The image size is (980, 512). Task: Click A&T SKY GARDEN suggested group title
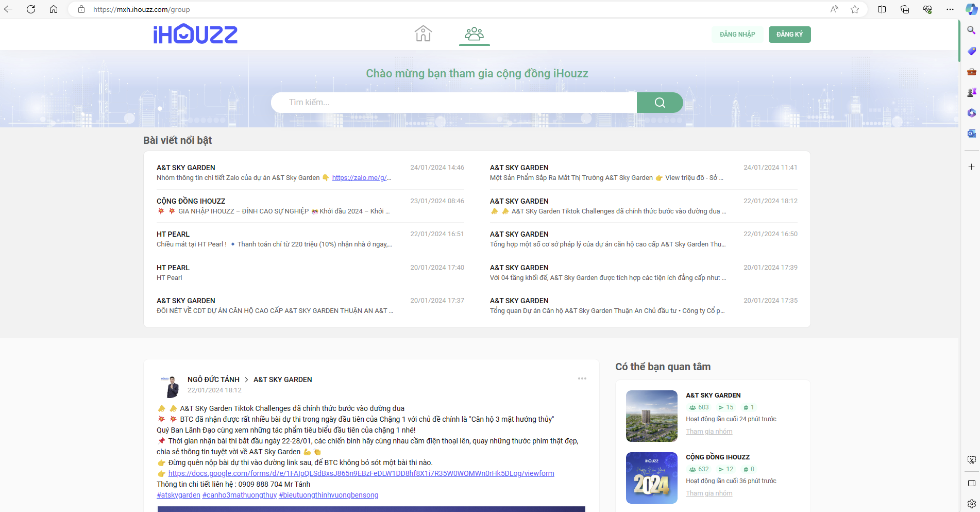pyautogui.click(x=713, y=395)
